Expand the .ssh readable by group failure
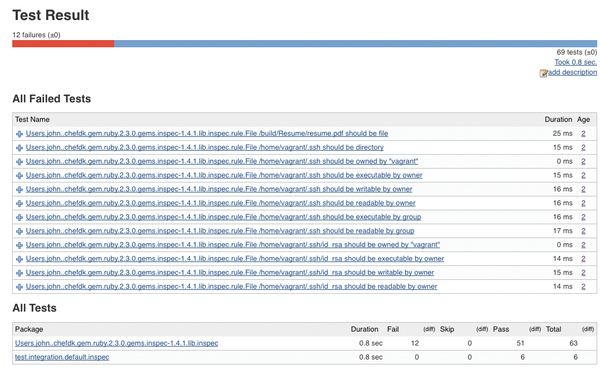The image size is (600, 370). (19, 231)
